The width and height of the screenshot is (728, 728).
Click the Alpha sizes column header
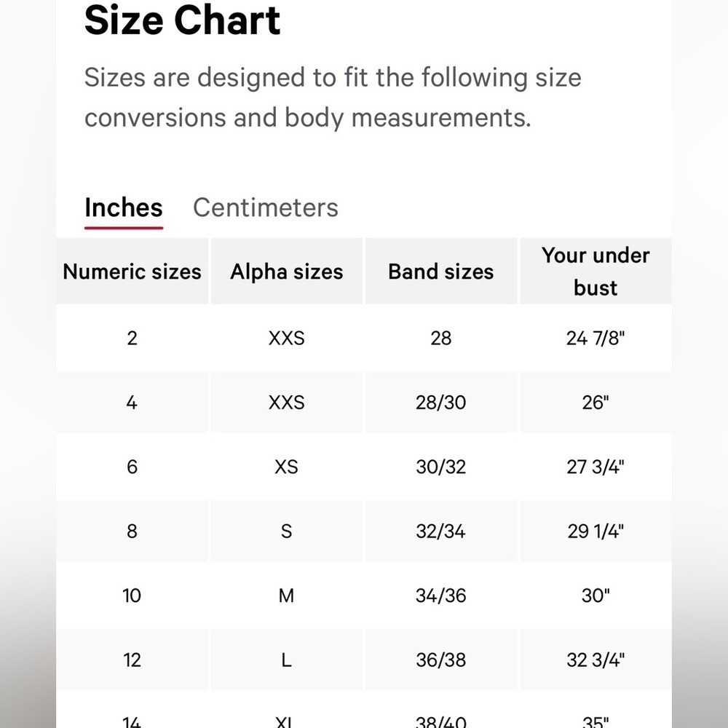(x=286, y=272)
